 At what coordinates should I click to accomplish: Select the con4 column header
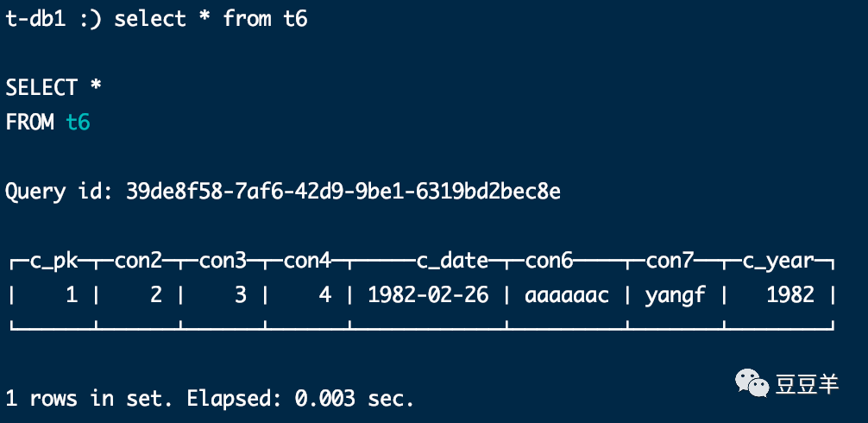pos(307,260)
